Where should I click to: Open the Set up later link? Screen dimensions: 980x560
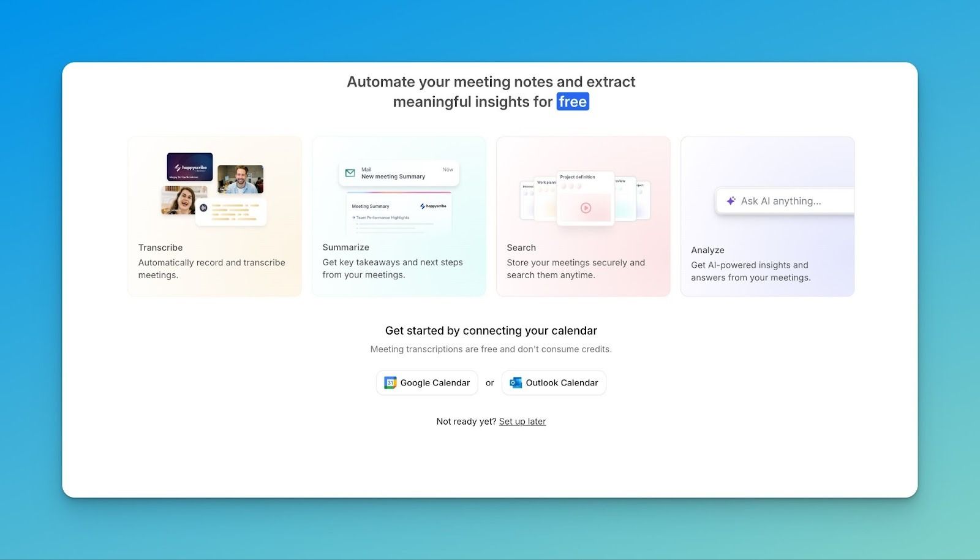[x=522, y=421]
